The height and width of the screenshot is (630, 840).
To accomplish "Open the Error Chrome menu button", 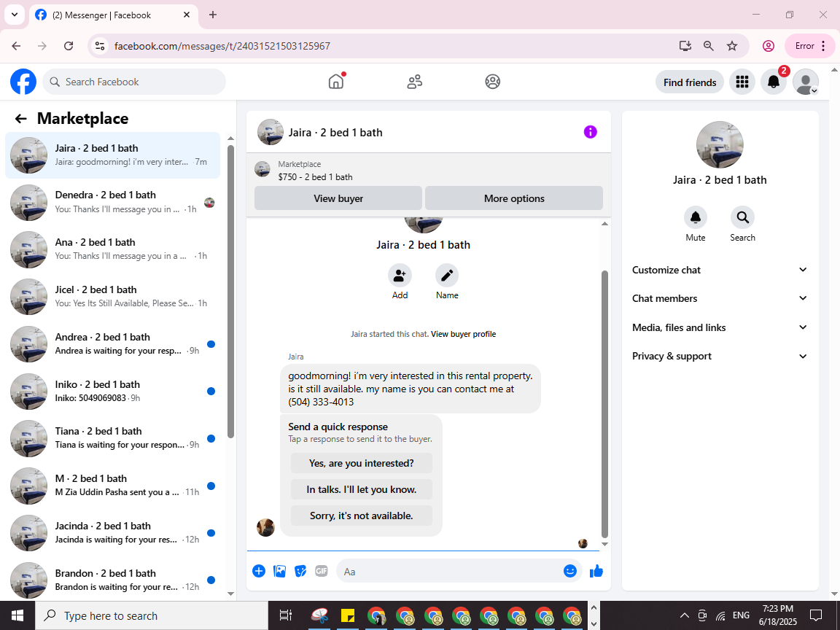I will [809, 46].
